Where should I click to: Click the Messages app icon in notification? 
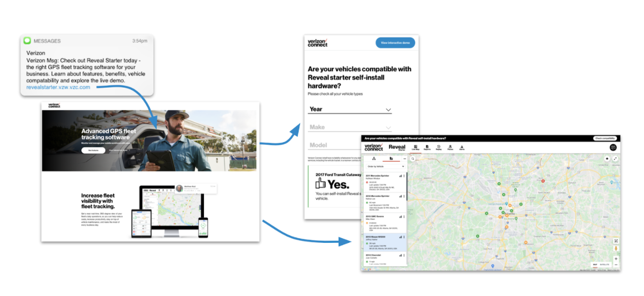[27, 41]
